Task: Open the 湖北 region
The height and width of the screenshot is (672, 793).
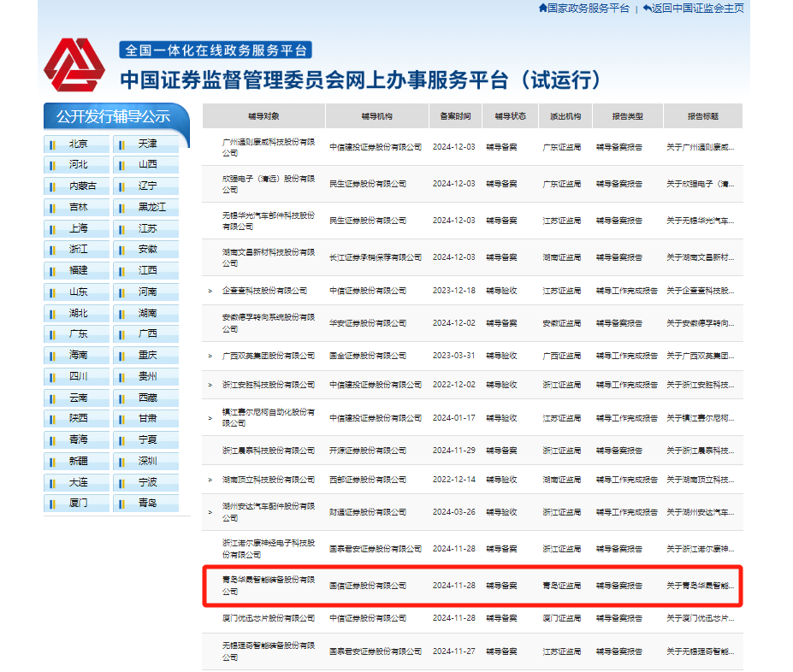Action: (x=76, y=313)
